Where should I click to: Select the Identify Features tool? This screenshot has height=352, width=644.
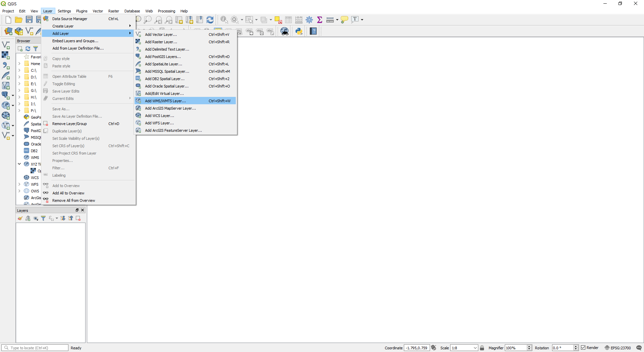pos(224,20)
